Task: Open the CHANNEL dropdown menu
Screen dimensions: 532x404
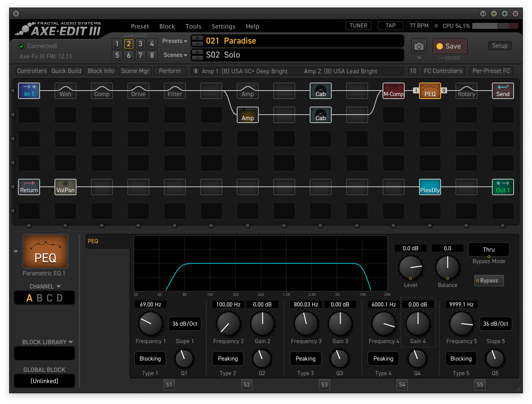Action: coord(45,286)
